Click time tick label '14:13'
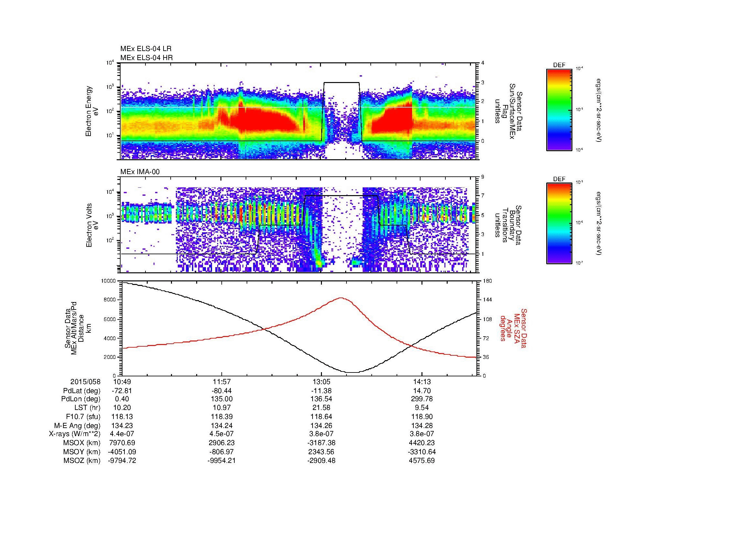The image size is (756, 534). 422,382
